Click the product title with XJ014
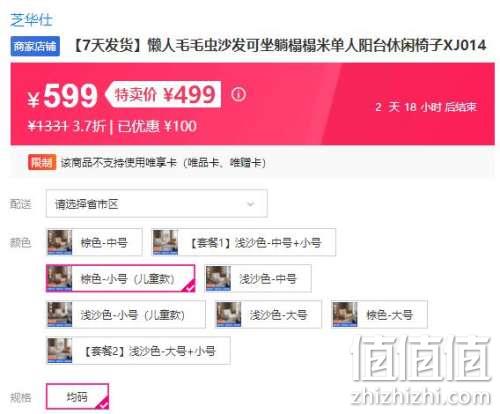Screen dimensions: 500x414 point(279,45)
